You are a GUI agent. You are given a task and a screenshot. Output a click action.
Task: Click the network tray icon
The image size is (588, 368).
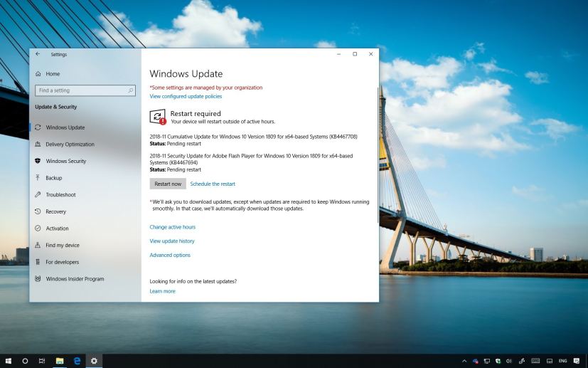[487, 362]
